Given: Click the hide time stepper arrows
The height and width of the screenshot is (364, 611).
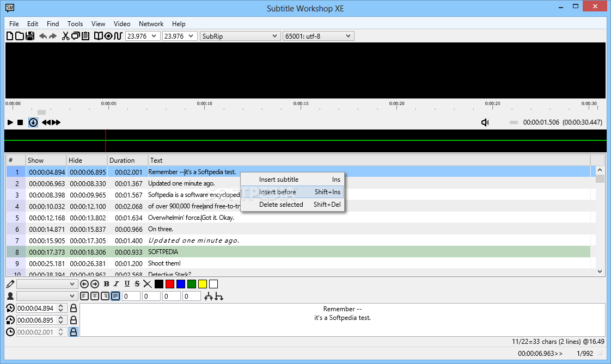Looking at the screenshot, I should pyautogui.click(x=61, y=320).
